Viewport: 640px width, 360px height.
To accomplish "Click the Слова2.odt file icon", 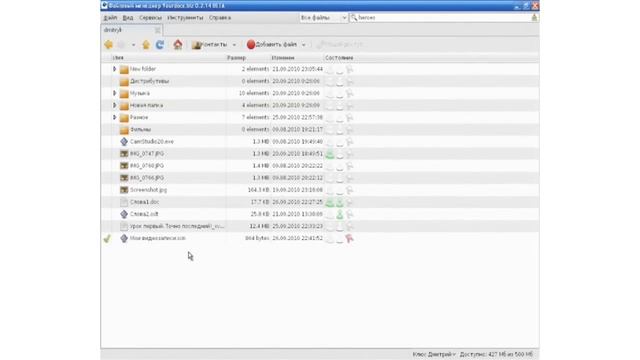I will tap(124, 214).
